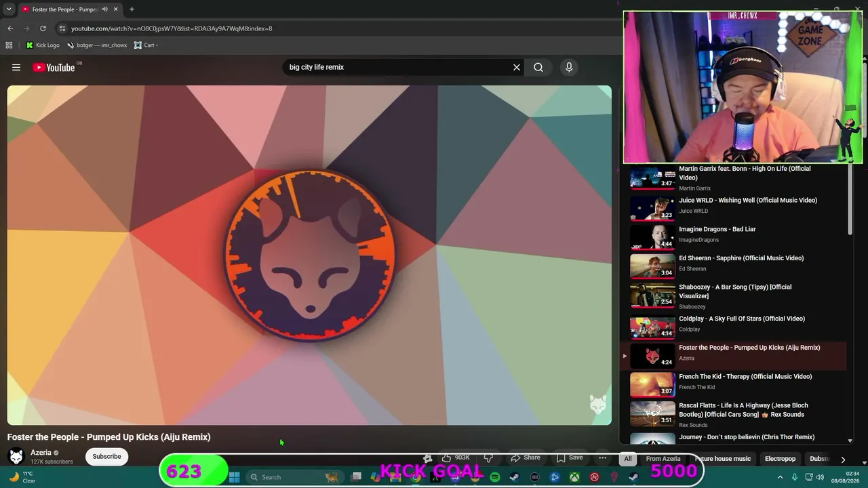
Task: Show hidden system tray icons
Action: (x=780, y=477)
